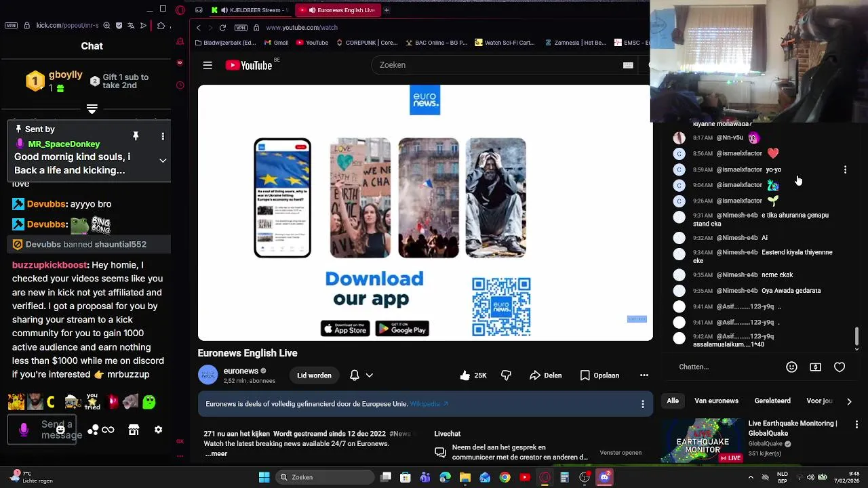The image size is (868, 488).
Task: Open options for the yo-yo chat message
Action: click(x=845, y=169)
